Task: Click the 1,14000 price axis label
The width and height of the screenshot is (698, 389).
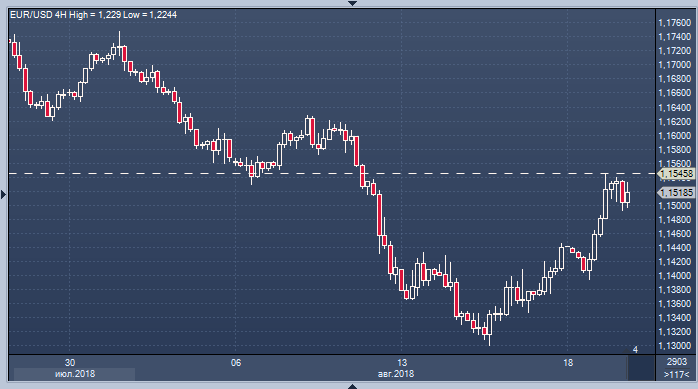Action: (674, 276)
